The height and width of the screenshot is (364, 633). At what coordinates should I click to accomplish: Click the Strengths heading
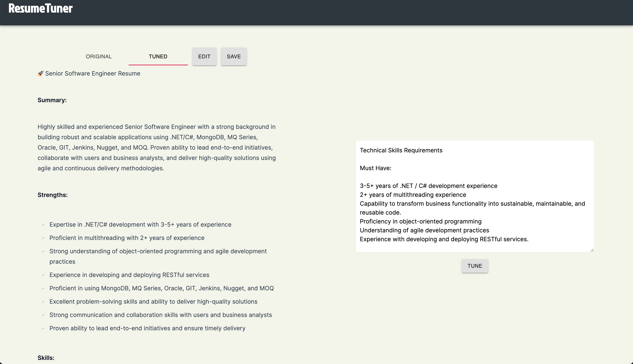(53, 195)
